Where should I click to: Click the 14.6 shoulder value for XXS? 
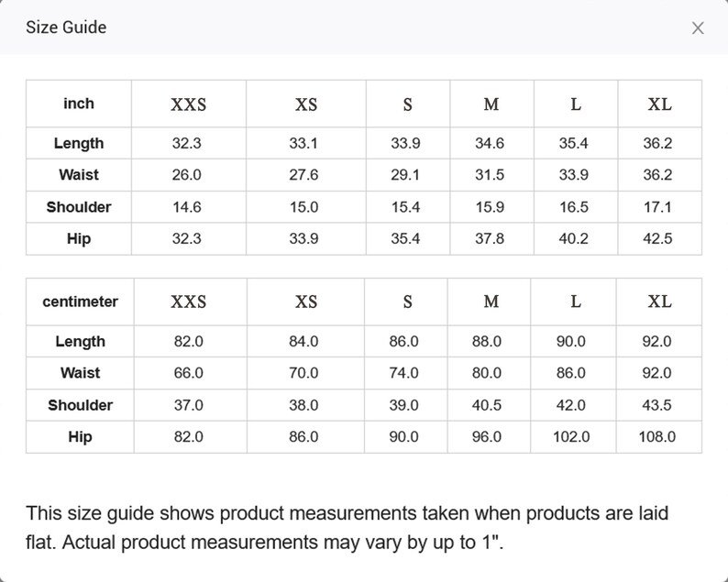(187, 207)
